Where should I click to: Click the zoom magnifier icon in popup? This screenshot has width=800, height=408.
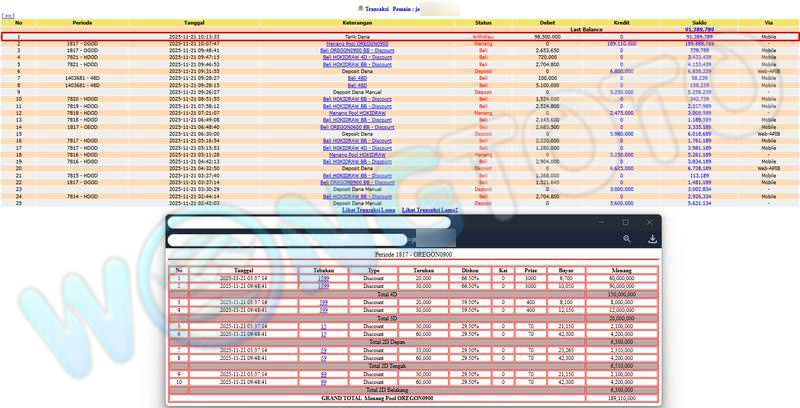(x=627, y=240)
